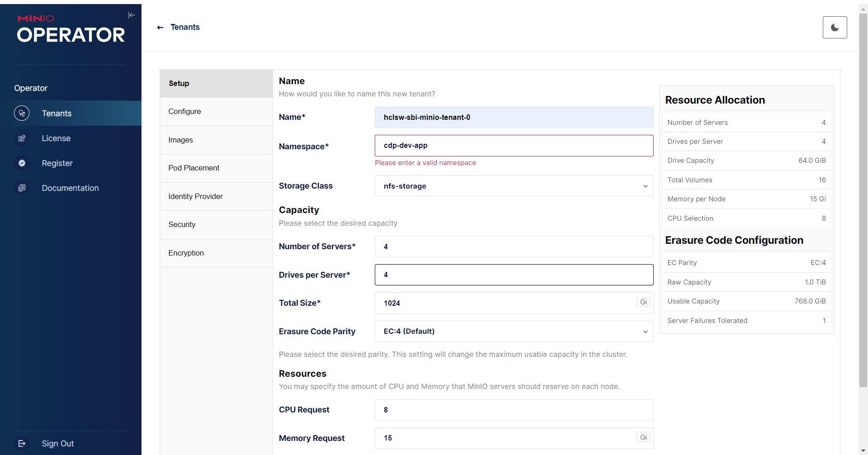Click the Tenants sidebar icon

coord(22,113)
